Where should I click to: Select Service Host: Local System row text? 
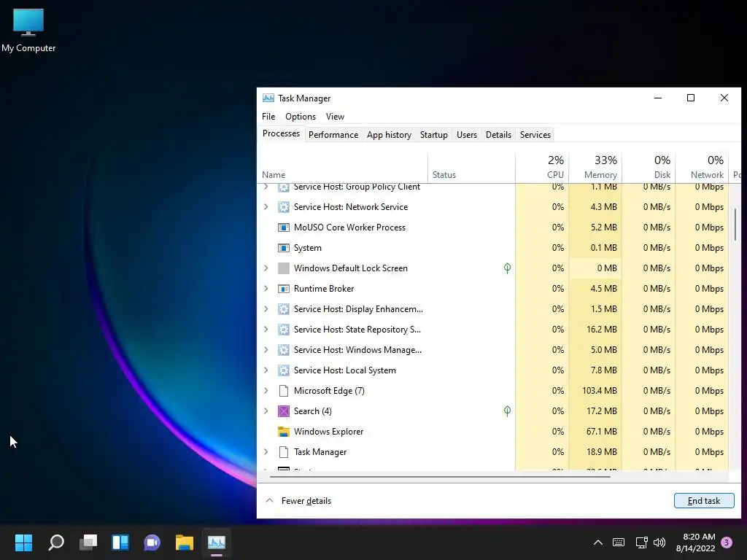pyautogui.click(x=344, y=370)
